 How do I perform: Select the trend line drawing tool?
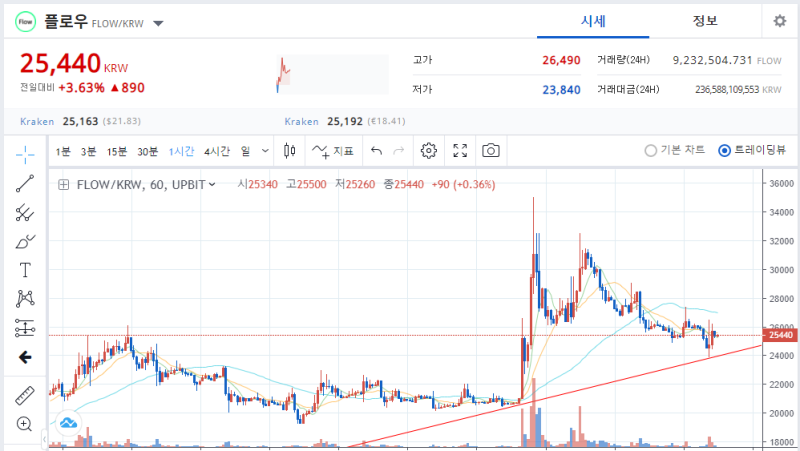[24, 184]
